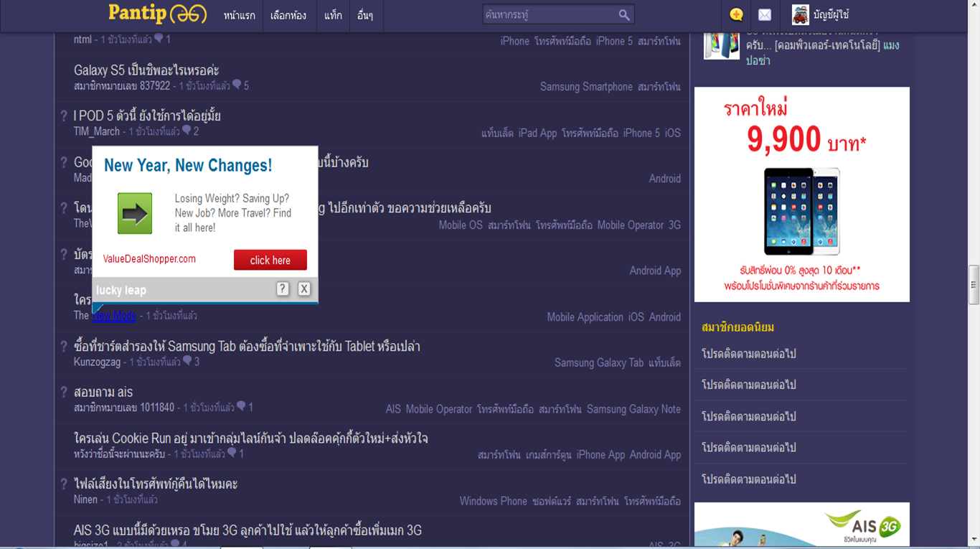
Task: Click question mark icon beside ไฟล์เสียงในโทรศัพท์ thread
Action: (64, 484)
